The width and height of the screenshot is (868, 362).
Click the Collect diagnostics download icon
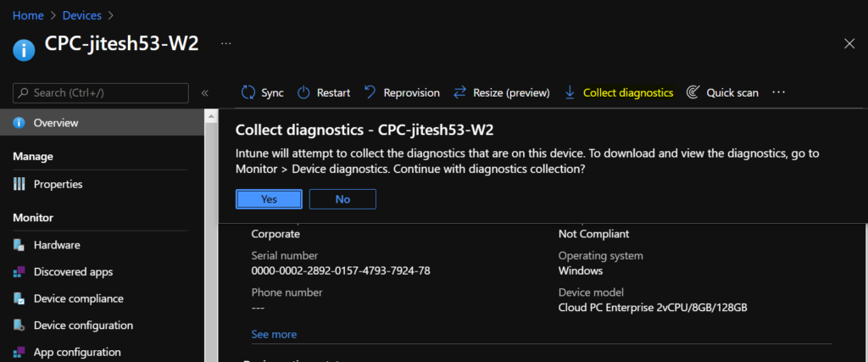570,92
